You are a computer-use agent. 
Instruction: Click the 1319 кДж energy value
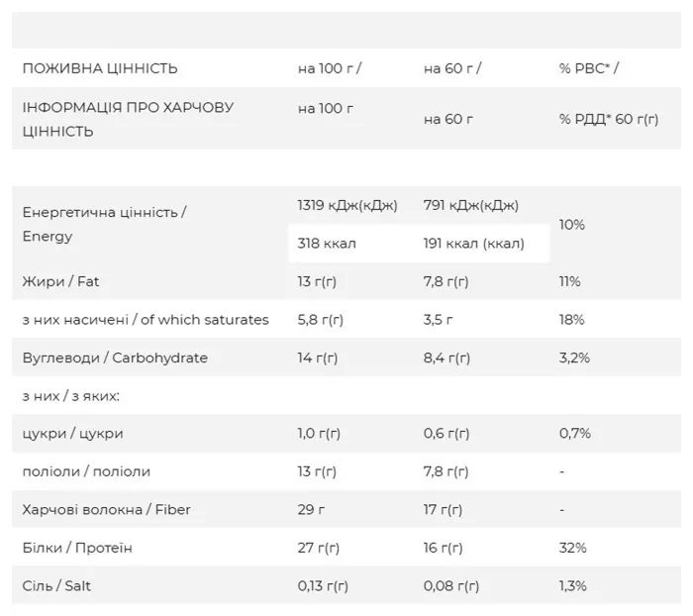[x=347, y=205]
